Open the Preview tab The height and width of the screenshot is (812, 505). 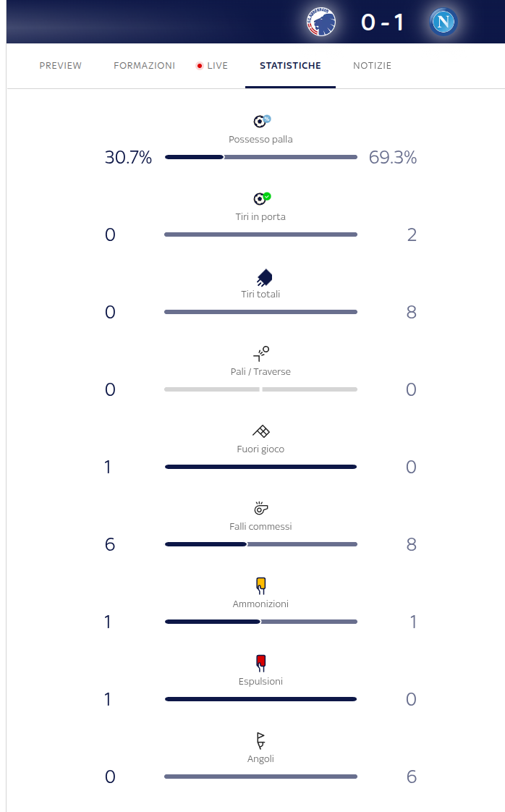click(61, 66)
